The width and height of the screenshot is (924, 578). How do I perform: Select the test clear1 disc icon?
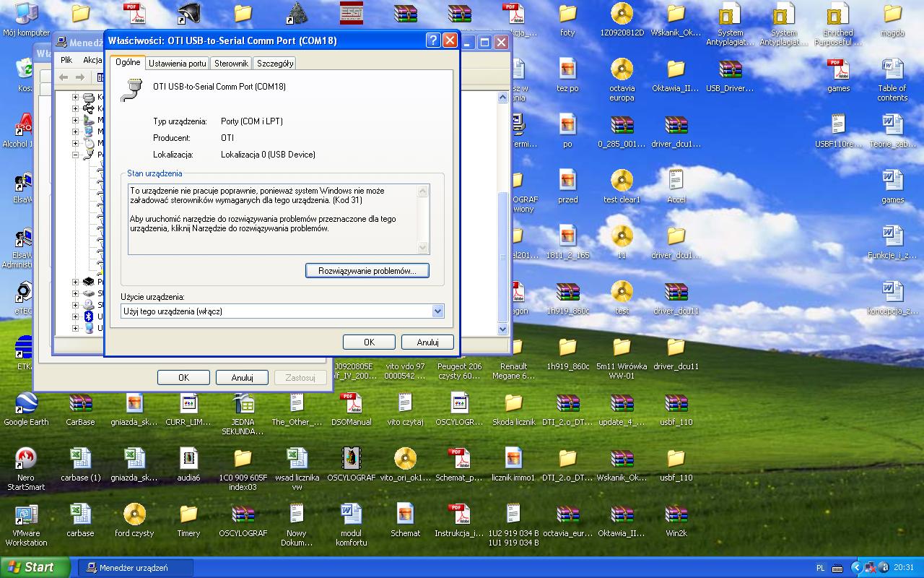pyautogui.click(x=622, y=186)
